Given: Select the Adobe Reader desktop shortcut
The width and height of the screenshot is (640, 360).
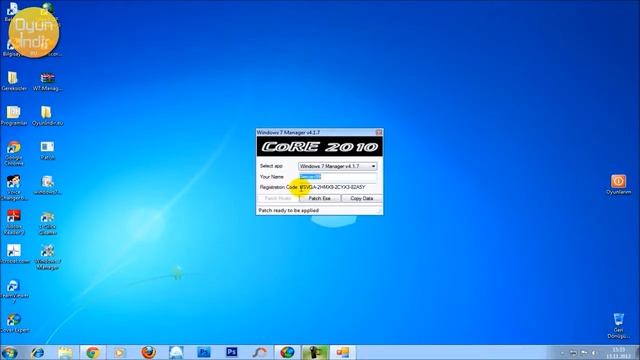Looking at the screenshot, I should pyautogui.click(x=14, y=222).
